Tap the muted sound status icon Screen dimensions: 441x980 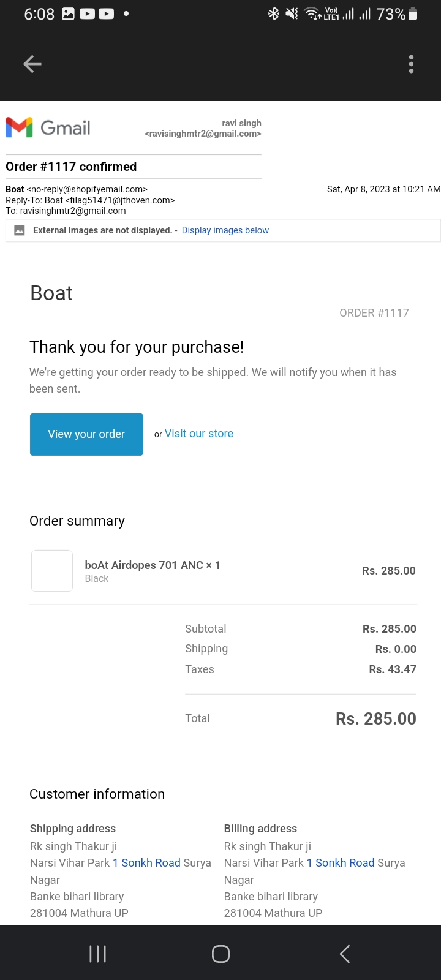292,13
